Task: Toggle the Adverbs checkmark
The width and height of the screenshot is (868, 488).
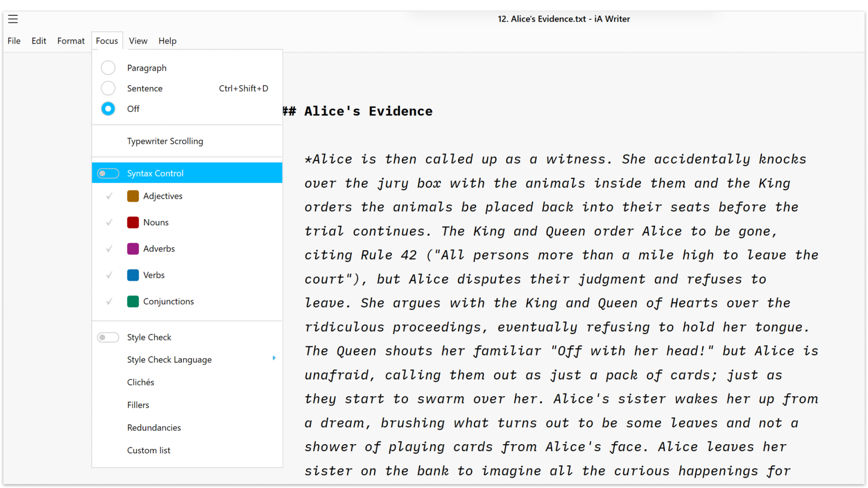Action: tap(109, 248)
